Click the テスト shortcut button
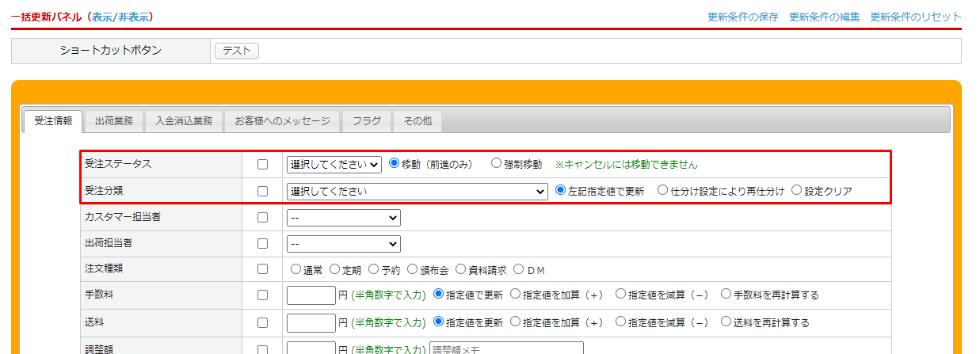This screenshot has width=980, height=354. 237,51
